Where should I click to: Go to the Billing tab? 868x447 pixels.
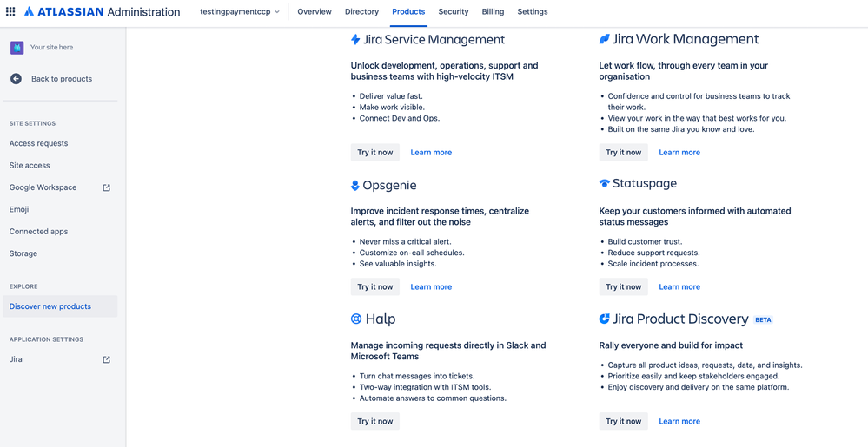[x=493, y=11]
